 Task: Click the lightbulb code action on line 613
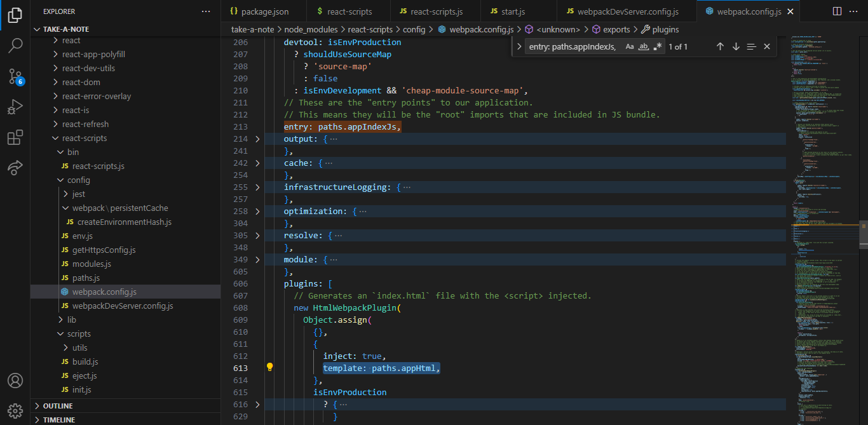click(x=269, y=367)
